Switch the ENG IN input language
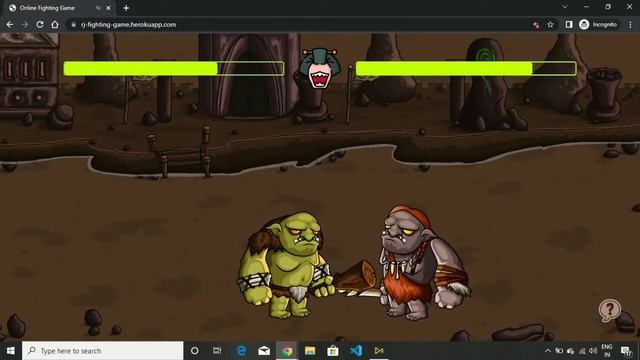The image size is (640, 360). [607, 351]
